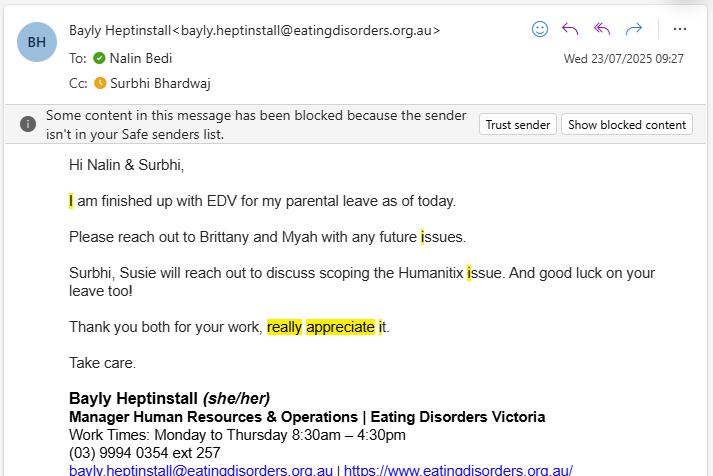The image size is (713, 476).
Task: Open the bayly.heptinstall@eatingdisorders.org.au signature email link
Action: pos(201,470)
